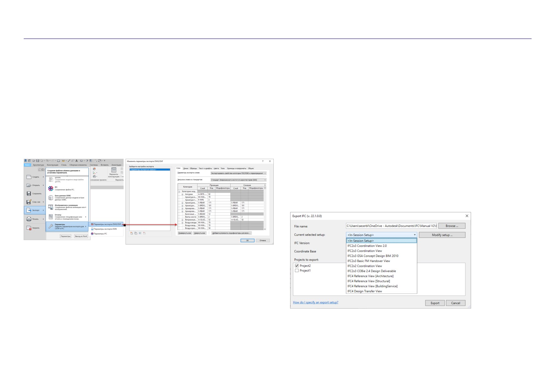Uncheck the Project2 checkbox
Image resolution: width=555 pixels, height=392 pixels.
pos(297,266)
